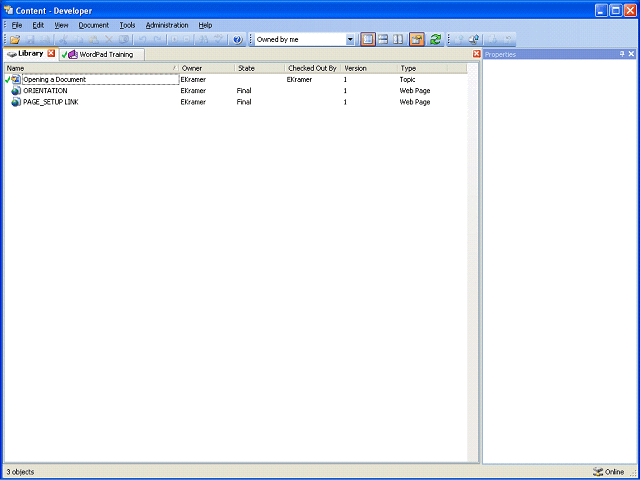Click the grayed Paste toolbar icon
This screenshot has width=640, height=480.
[94, 40]
